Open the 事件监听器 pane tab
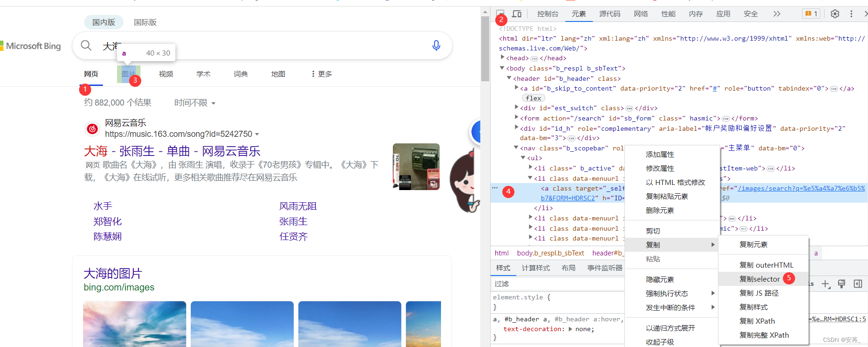The height and width of the screenshot is (347, 868). (x=605, y=268)
